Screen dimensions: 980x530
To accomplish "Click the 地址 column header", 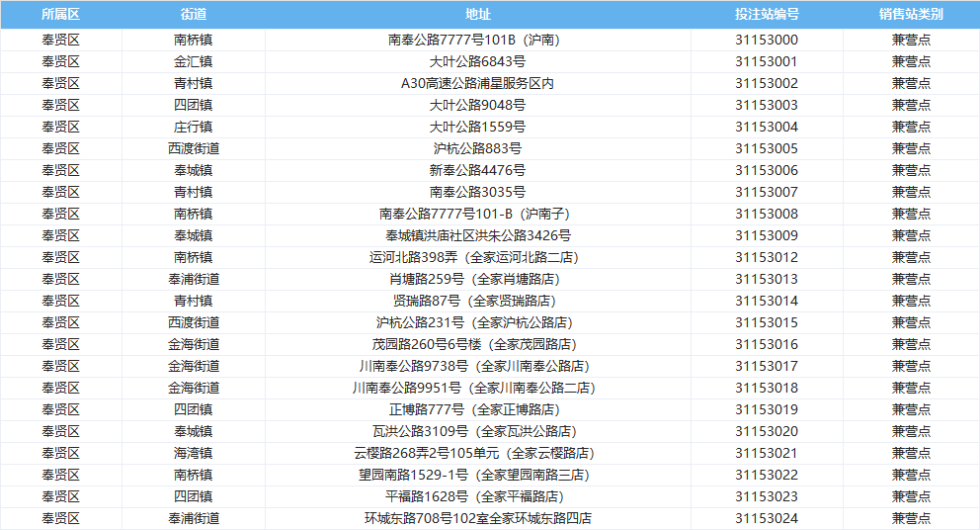I will (x=477, y=15).
